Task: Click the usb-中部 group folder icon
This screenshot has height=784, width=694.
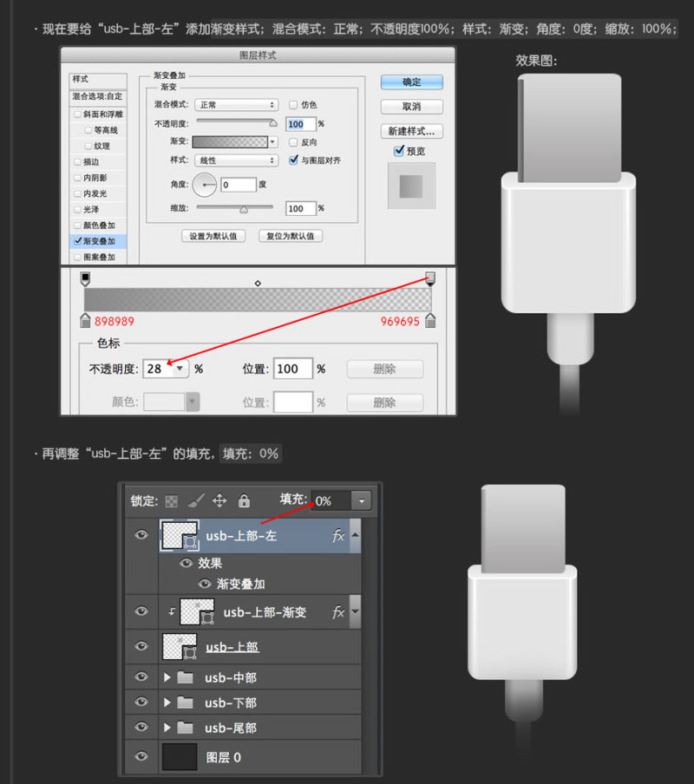Action: (187, 677)
